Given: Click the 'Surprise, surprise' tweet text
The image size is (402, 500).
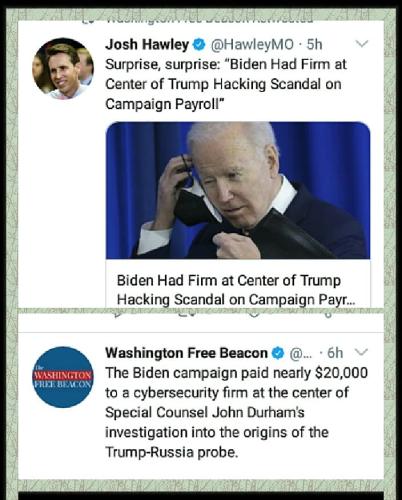Looking at the screenshot, I should coord(226,84).
